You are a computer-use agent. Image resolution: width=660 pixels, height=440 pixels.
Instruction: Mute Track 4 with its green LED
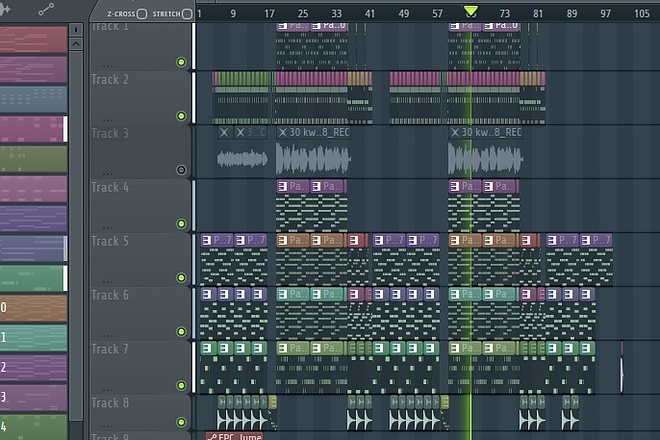[x=181, y=224]
